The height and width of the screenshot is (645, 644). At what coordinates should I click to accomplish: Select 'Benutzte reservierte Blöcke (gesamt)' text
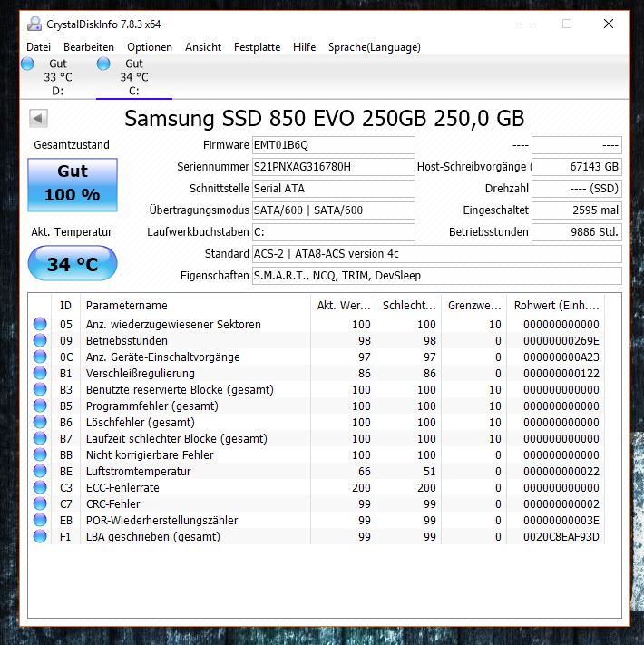[180, 390]
